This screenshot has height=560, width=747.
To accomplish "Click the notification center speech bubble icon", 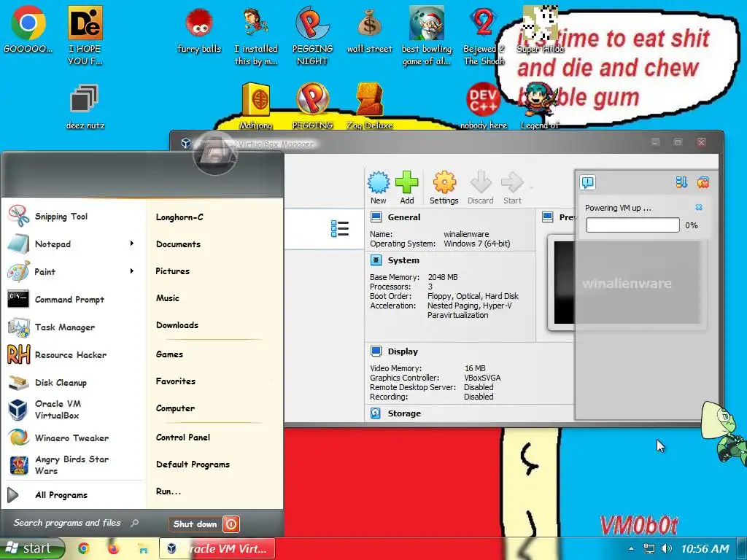I will (588, 182).
